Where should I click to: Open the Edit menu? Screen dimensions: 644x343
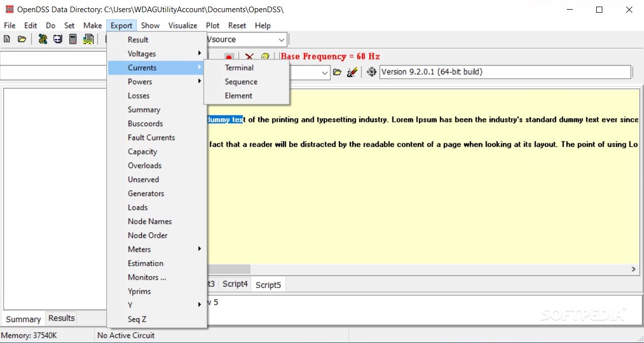(x=30, y=25)
